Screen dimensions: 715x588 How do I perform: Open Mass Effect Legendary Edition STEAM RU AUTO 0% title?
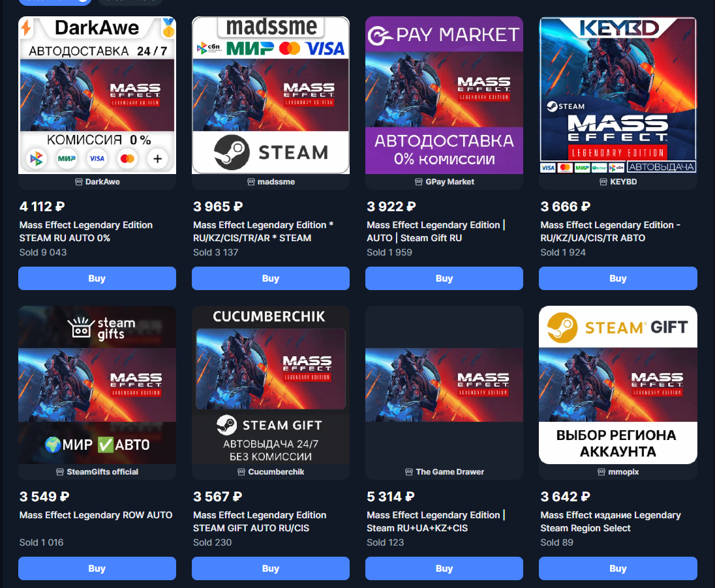[x=86, y=231]
